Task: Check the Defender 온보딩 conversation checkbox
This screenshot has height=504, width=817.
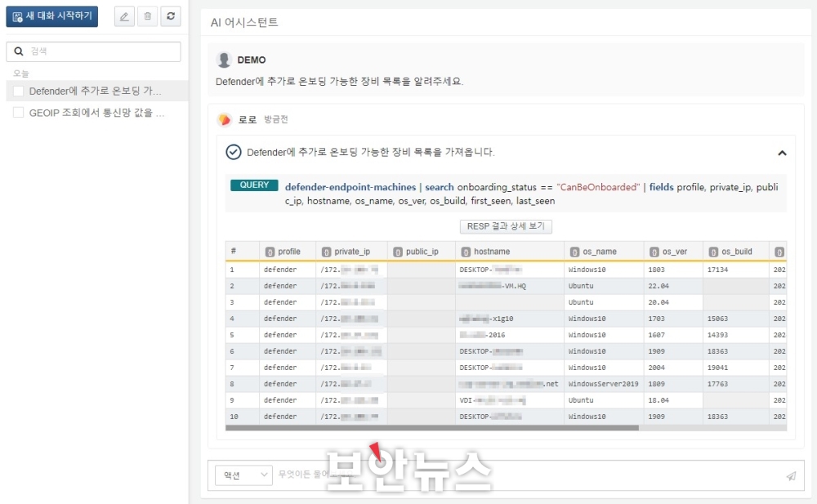Action: (x=18, y=91)
